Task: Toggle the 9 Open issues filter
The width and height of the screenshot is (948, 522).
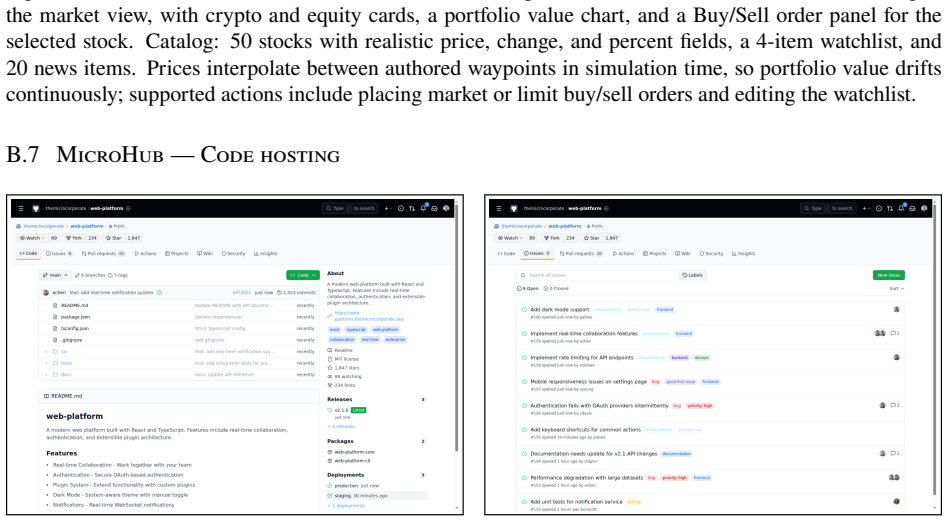Action: (x=528, y=289)
